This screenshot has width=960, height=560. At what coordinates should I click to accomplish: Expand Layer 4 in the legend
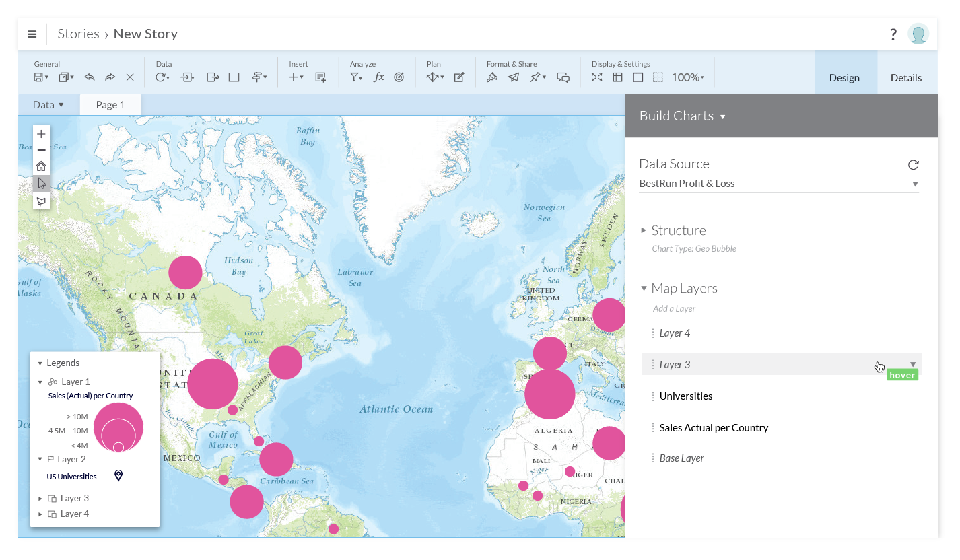click(40, 514)
